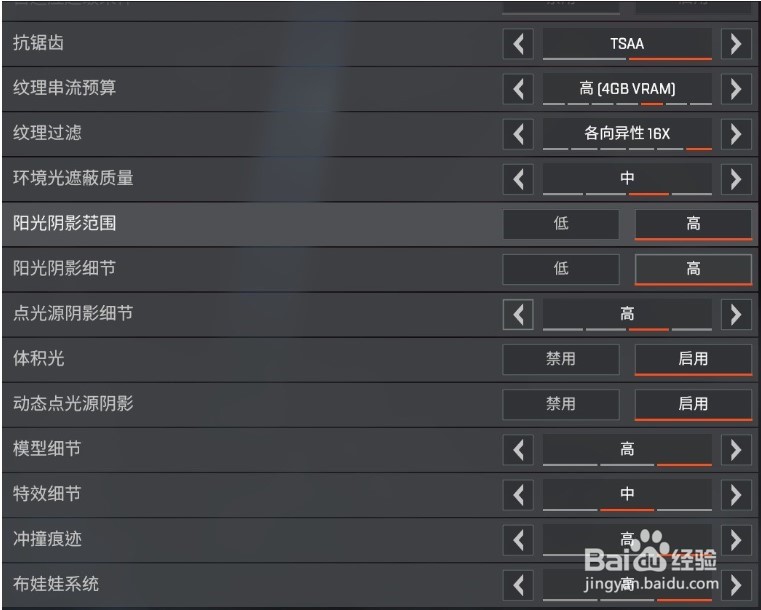761x610 pixels.
Task: Select the 体积光 settings row label
Action: (x=40, y=358)
